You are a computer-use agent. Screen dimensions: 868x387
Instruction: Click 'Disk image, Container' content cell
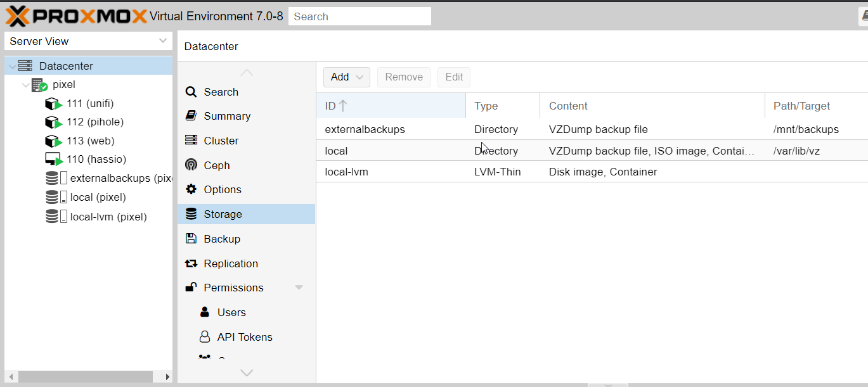[x=603, y=172]
